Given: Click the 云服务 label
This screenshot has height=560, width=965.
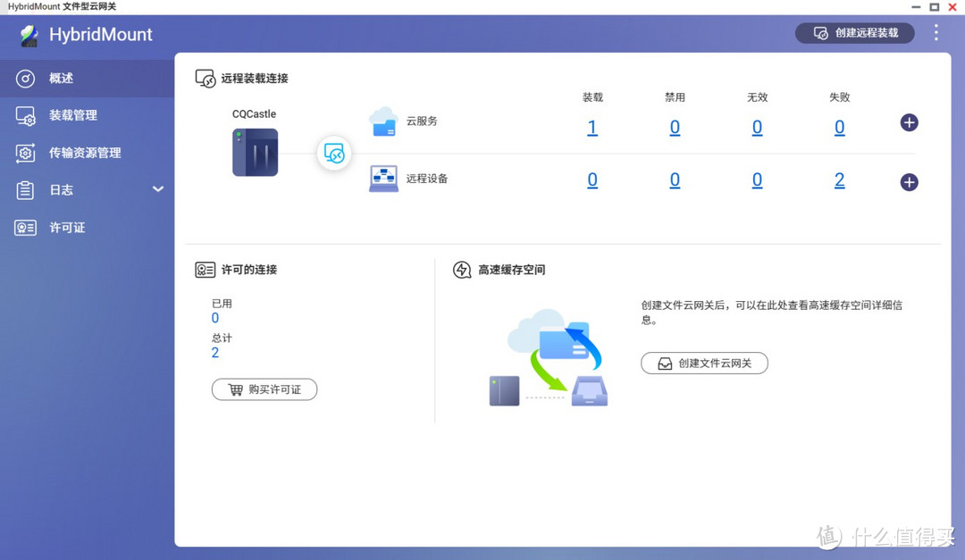Looking at the screenshot, I should pyautogui.click(x=422, y=121).
